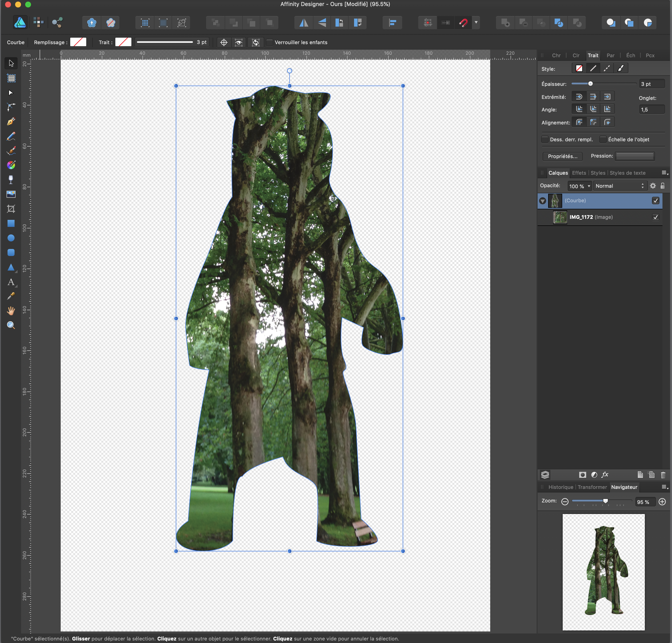The height and width of the screenshot is (643, 672).
Task: Switch to the Effets tab
Action: point(579,173)
